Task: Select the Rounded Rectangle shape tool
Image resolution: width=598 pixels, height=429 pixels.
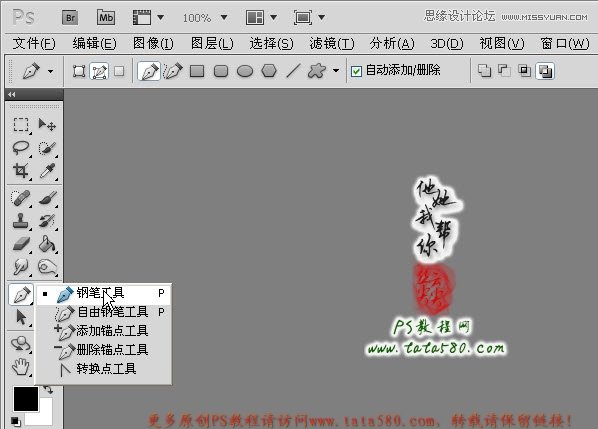Action: [x=221, y=71]
